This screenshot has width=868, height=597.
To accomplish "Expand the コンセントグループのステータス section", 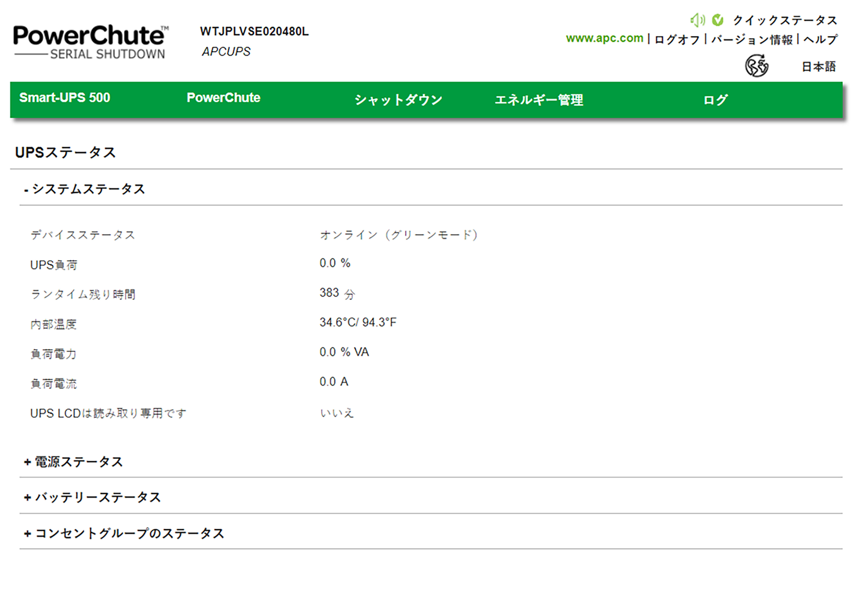I will click(124, 533).
